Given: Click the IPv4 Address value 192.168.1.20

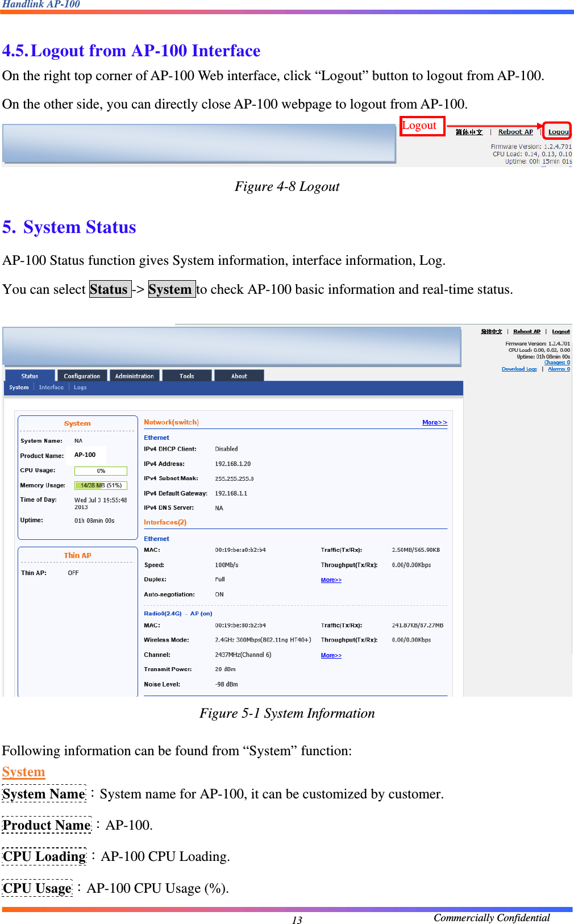Looking at the screenshot, I should pos(233,464).
